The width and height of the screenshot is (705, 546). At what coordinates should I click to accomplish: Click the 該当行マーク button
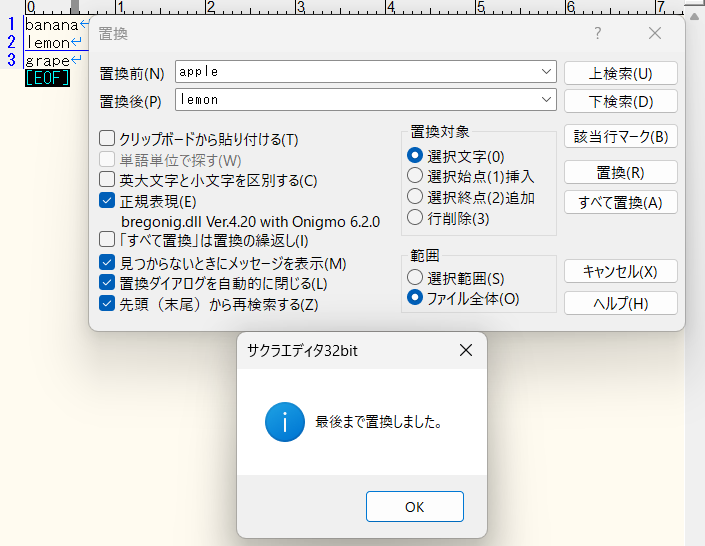[620, 137]
